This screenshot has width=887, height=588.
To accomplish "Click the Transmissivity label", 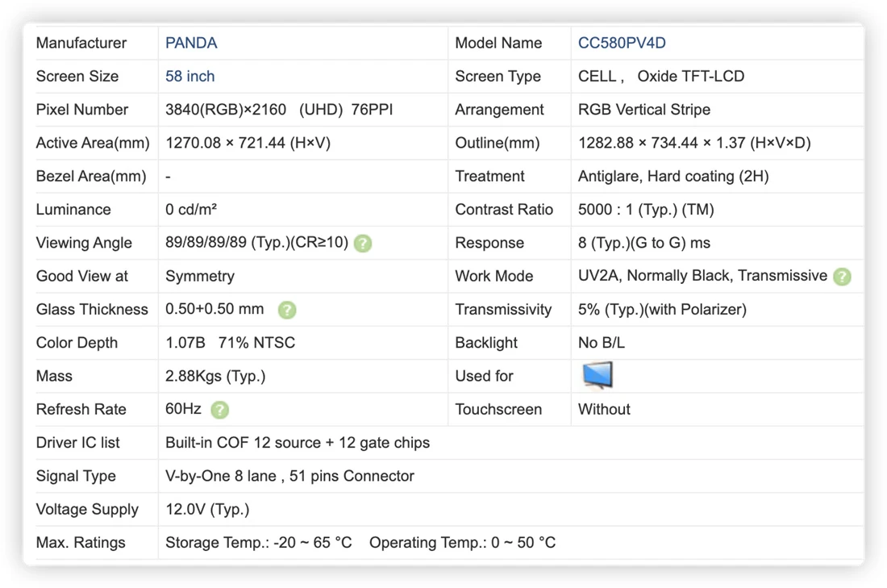I will [503, 310].
